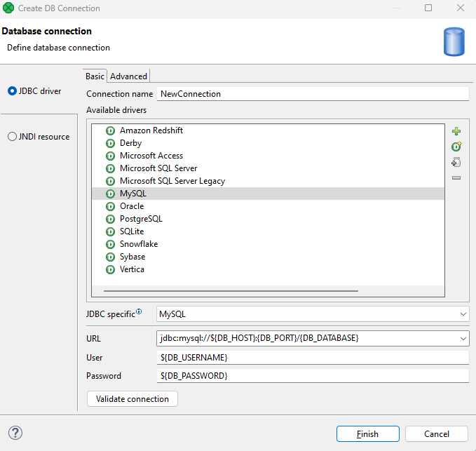
Task: Select Microsoft SQL Server Legacy driver
Action: 172,181
